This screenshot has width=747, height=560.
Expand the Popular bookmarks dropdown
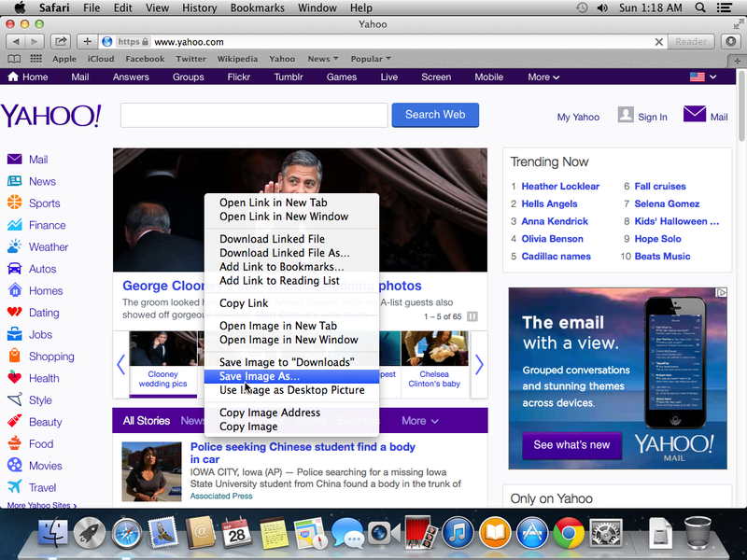[371, 59]
